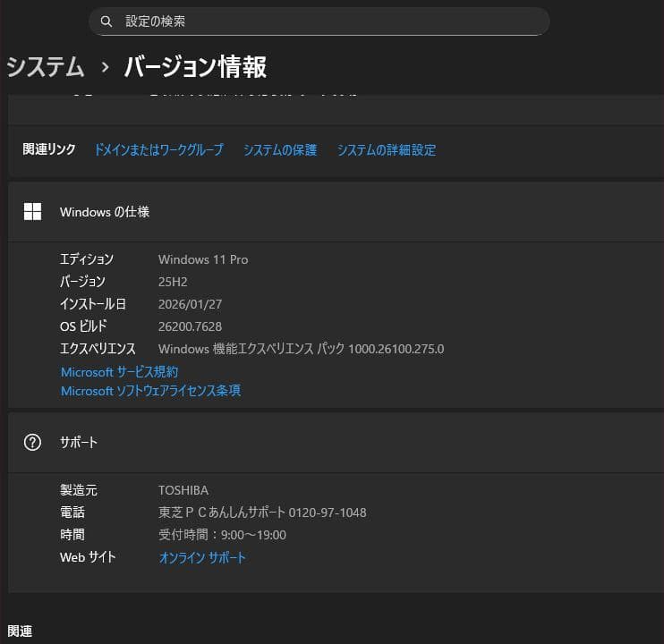
Task: Focus the 設定の検索 search field
Action: (322, 21)
